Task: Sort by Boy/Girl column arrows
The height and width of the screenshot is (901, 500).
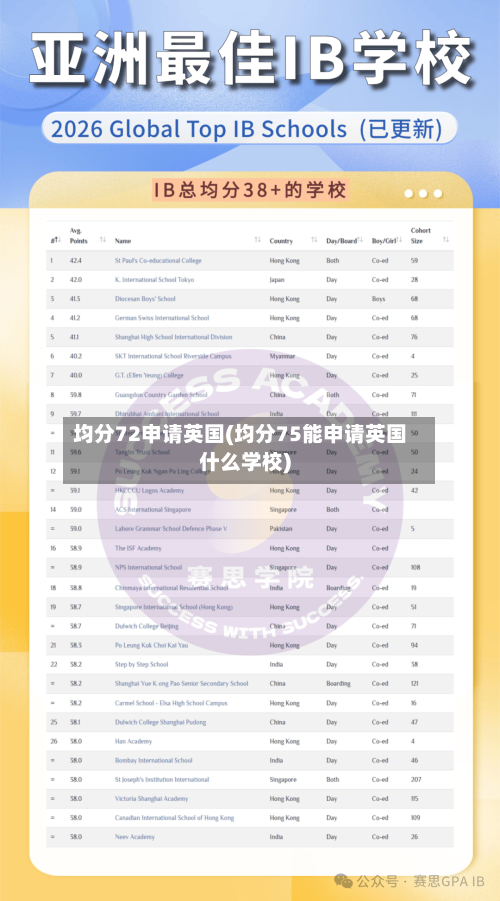Action: [399, 240]
